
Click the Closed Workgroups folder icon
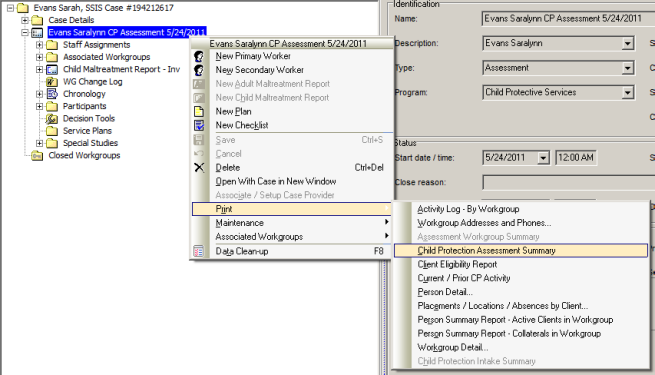[x=37, y=156]
